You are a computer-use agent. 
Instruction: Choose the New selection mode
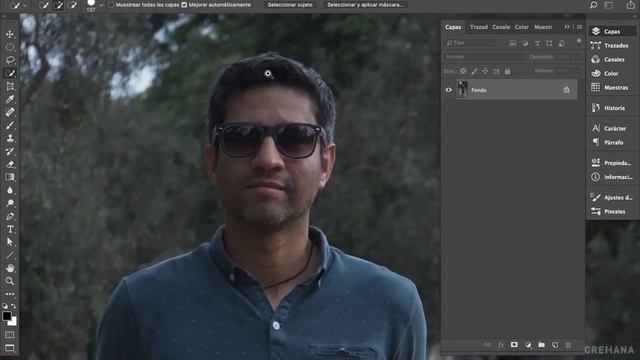pos(44,5)
